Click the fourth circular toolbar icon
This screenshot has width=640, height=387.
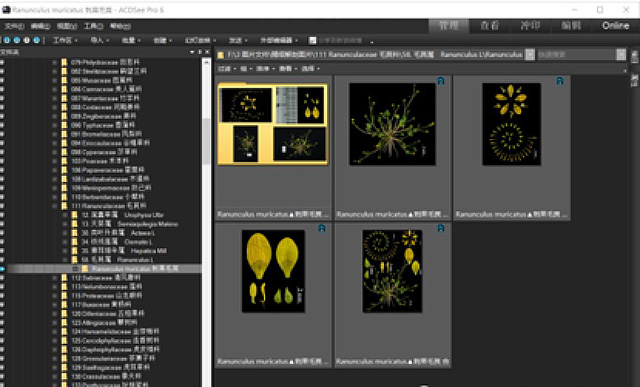[36, 40]
